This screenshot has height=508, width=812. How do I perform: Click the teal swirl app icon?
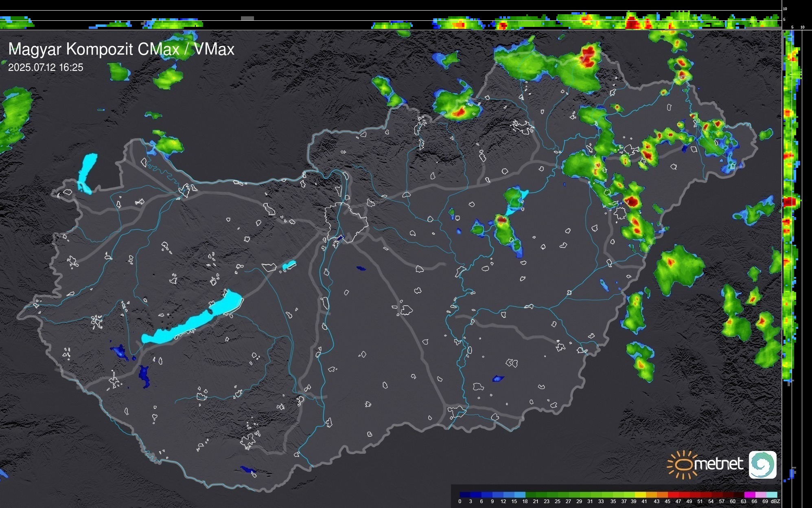point(762,464)
